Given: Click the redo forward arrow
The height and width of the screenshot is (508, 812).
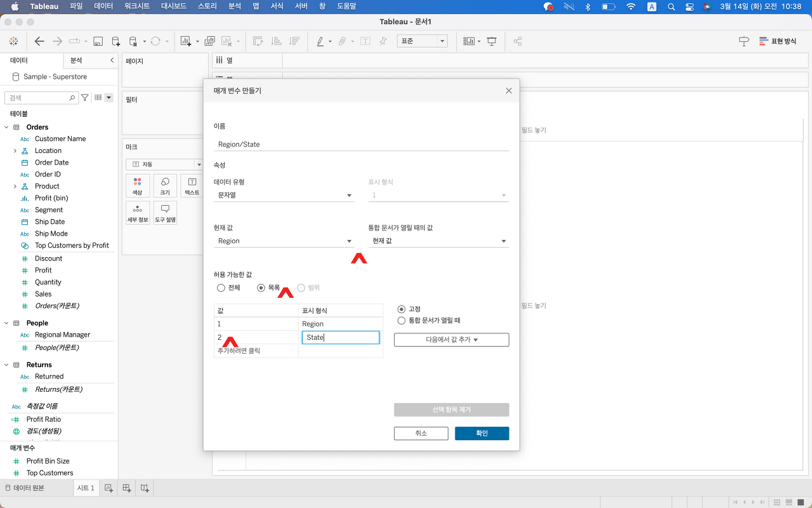Looking at the screenshot, I should (57, 41).
